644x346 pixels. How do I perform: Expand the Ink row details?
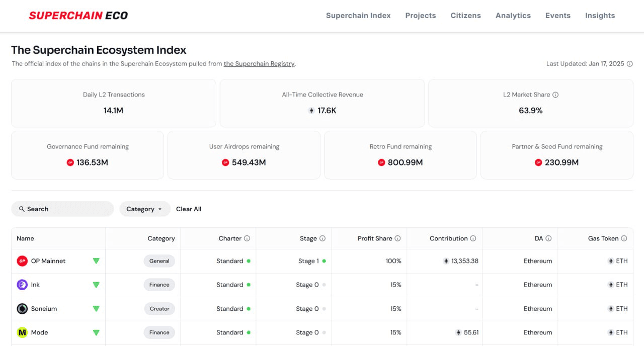pos(96,285)
